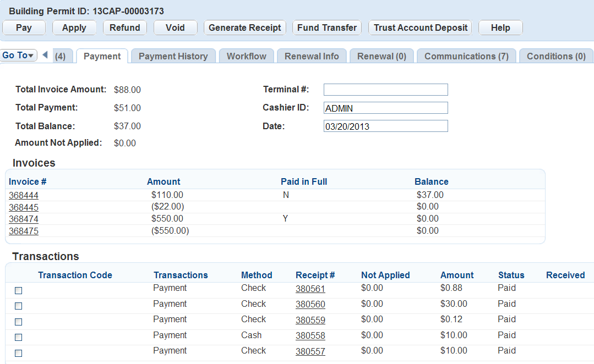Screen dimensions: 594x364
Task: Open the Help button
Action: 500,27
